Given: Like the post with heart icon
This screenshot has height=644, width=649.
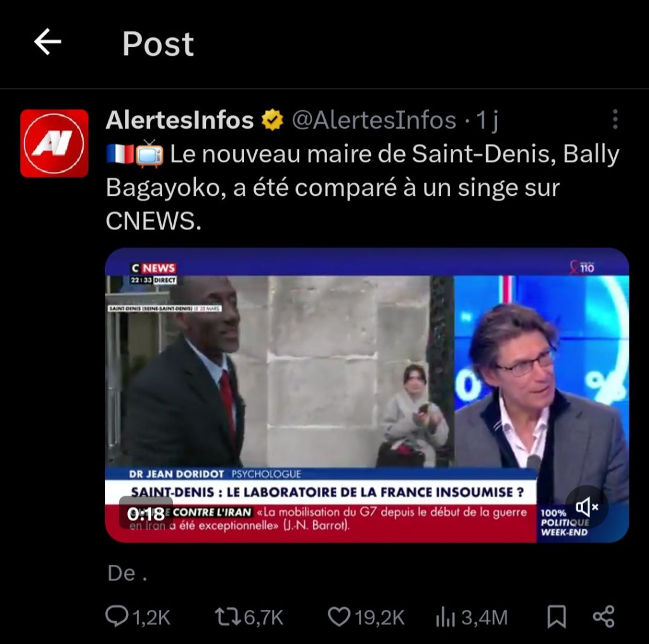Looking at the screenshot, I should 339,617.
